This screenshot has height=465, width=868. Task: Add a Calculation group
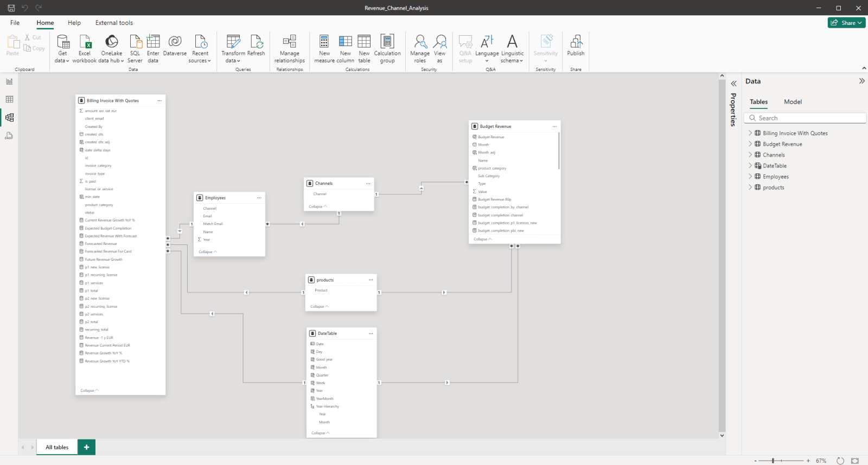[x=387, y=49]
